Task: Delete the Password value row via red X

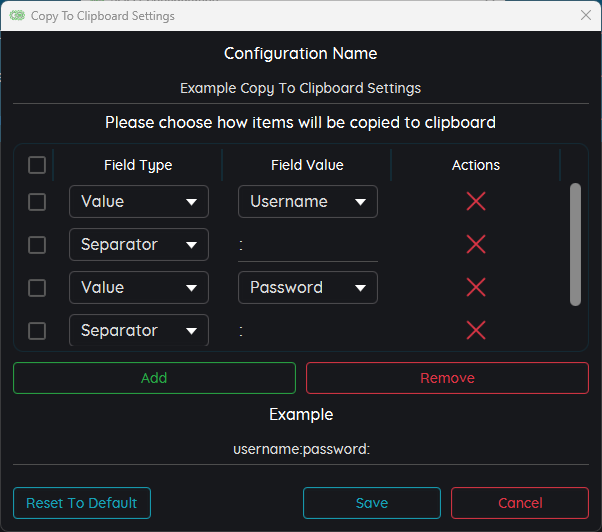Action: pyautogui.click(x=476, y=287)
